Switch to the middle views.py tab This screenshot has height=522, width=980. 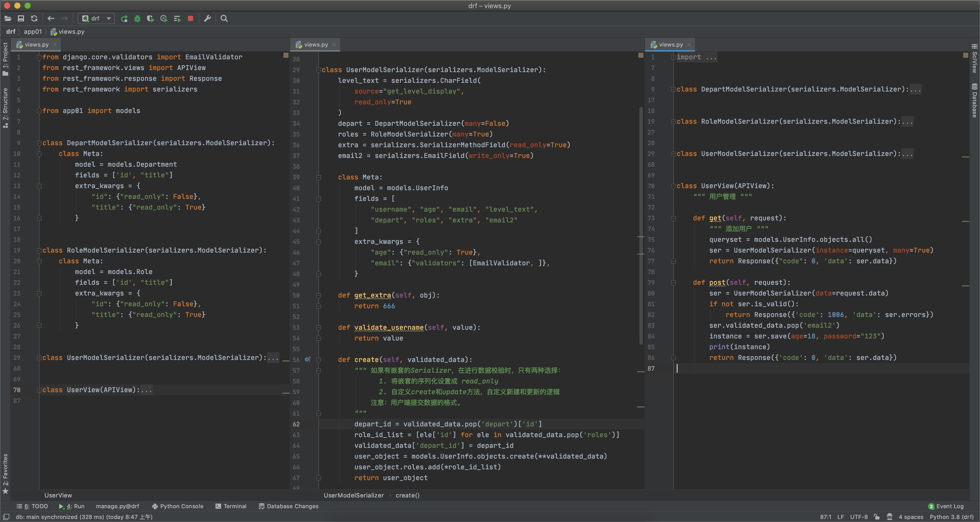pyautogui.click(x=315, y=44)
